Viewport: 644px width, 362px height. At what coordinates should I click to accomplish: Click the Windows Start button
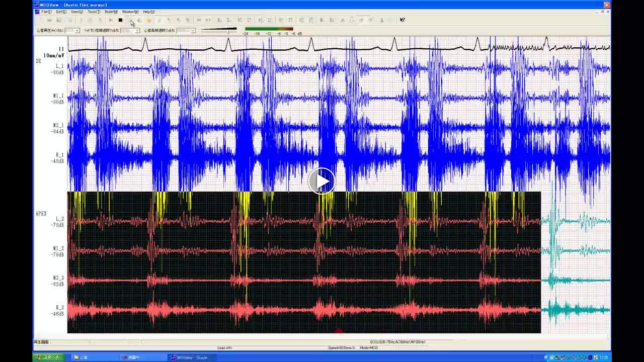pos(48,357)
